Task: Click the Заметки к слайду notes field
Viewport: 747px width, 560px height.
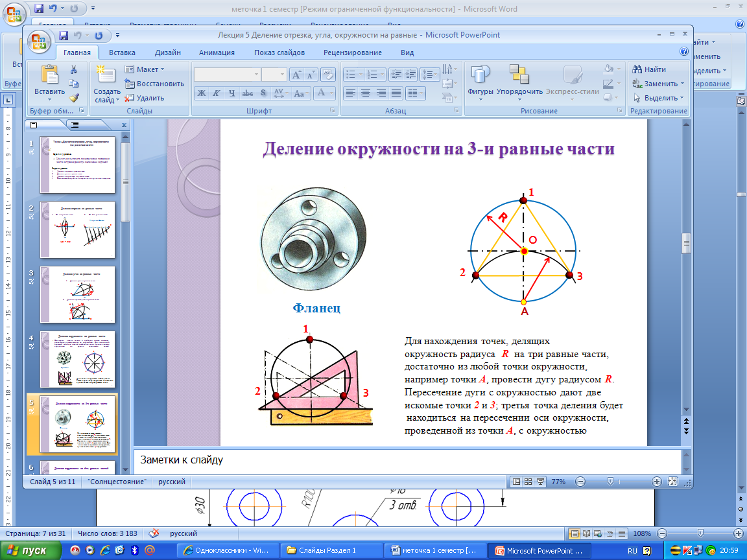Action: 408,460
